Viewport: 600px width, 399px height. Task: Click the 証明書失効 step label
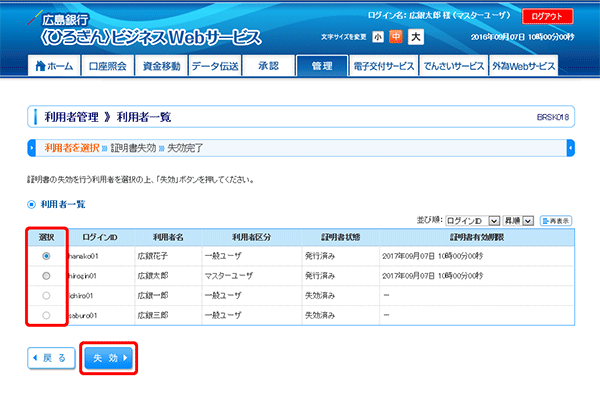(x=133, y=148)
